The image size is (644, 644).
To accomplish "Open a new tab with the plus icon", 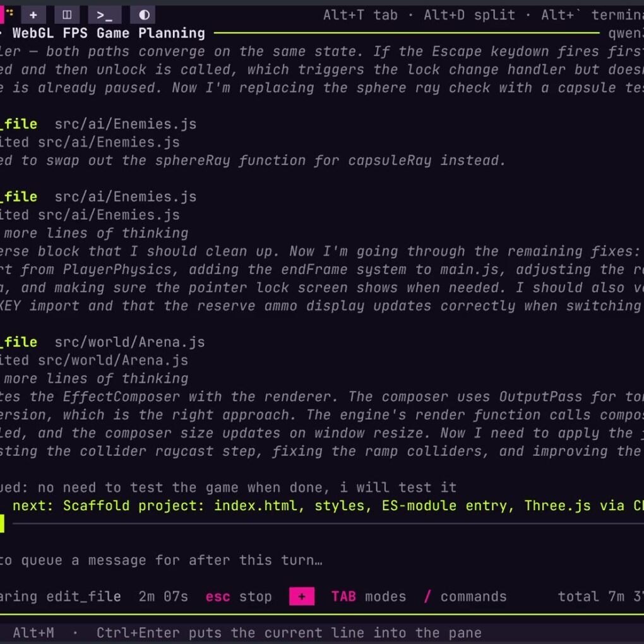I will 33,15.
